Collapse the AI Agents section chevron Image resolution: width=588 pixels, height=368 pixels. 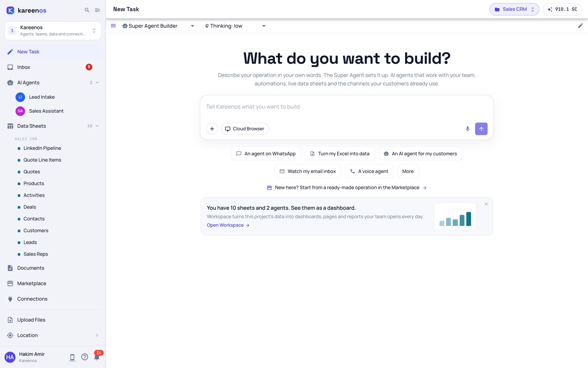tap(97, 83)
